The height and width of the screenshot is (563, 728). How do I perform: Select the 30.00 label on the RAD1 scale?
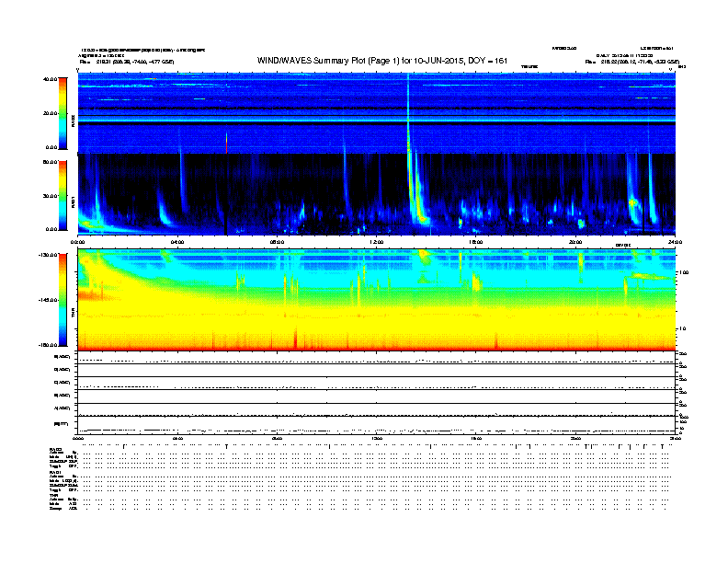(50, 196)
